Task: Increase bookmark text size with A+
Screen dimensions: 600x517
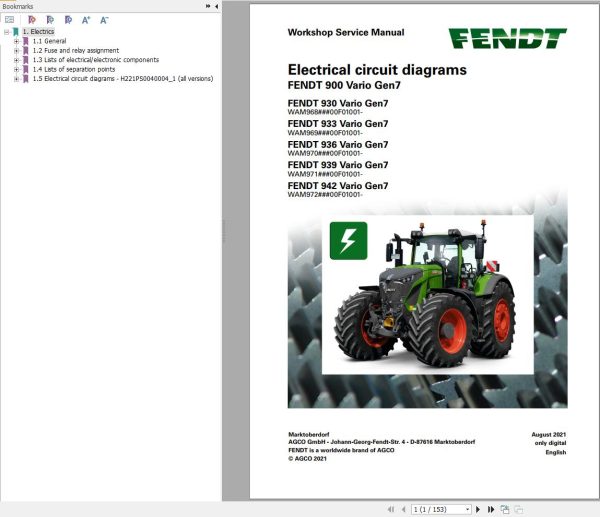Action: (x=86, y=20)
